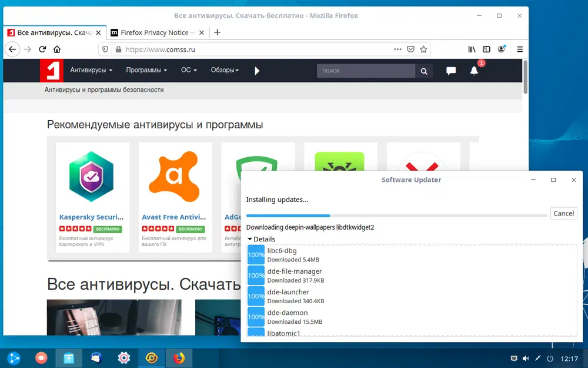Open Firefox Library icon
Viewport: 588px width, 368px height.
[x=472, y=49]
